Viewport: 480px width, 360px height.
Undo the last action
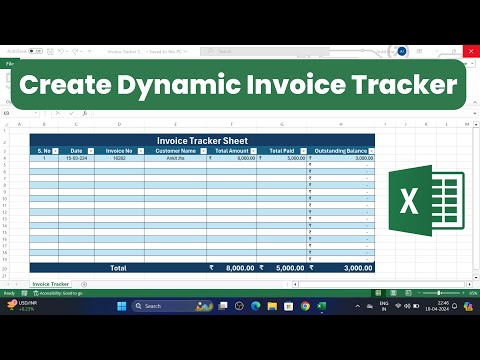[x=61, y=51]
